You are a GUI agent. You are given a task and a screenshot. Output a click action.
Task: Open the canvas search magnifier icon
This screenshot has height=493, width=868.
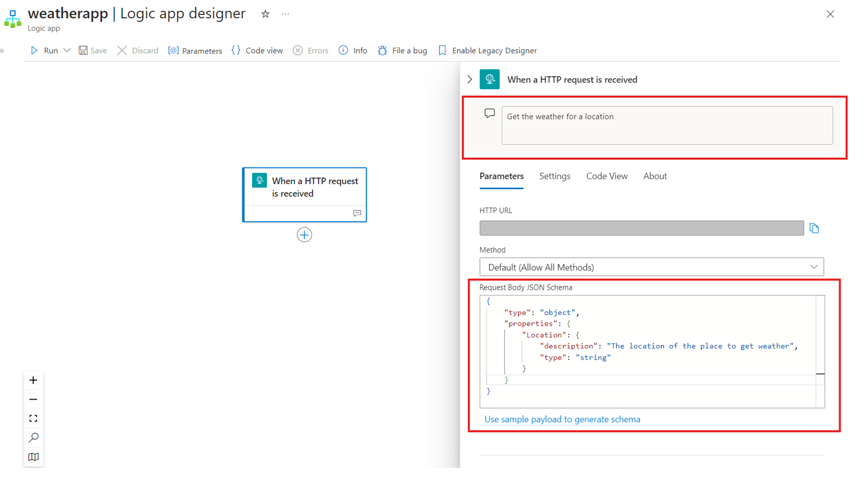coord(33,438)
